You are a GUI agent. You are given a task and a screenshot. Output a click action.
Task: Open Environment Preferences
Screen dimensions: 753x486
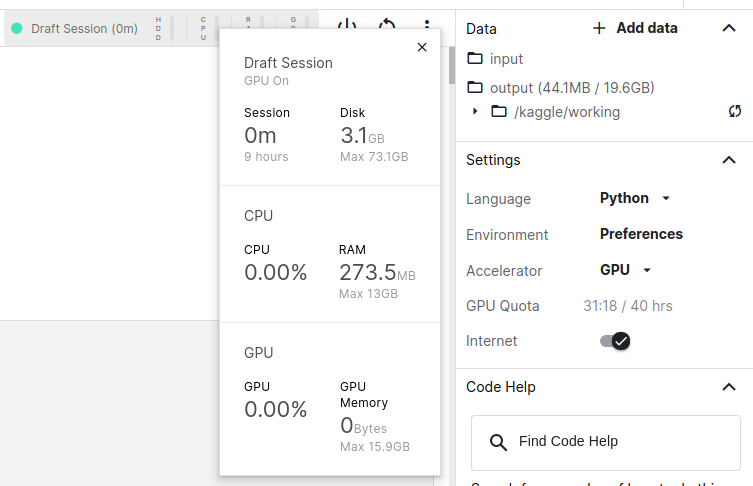[641, 234]
